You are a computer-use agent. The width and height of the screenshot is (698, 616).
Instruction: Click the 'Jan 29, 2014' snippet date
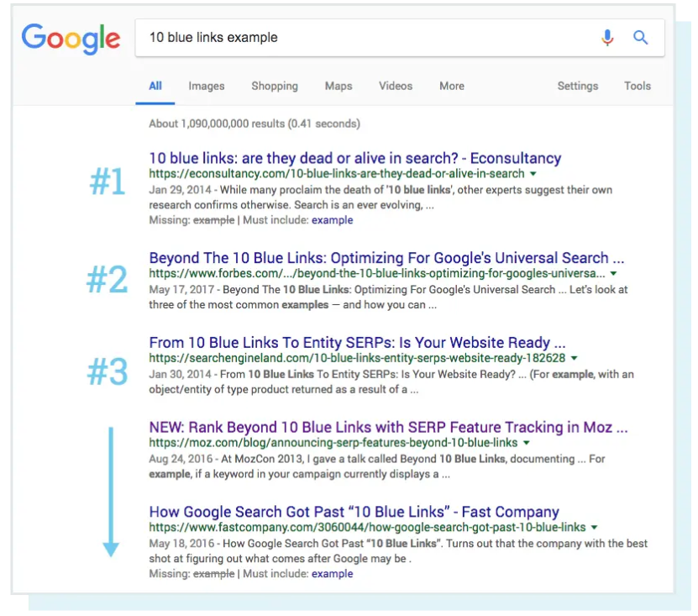pos(180,190)
